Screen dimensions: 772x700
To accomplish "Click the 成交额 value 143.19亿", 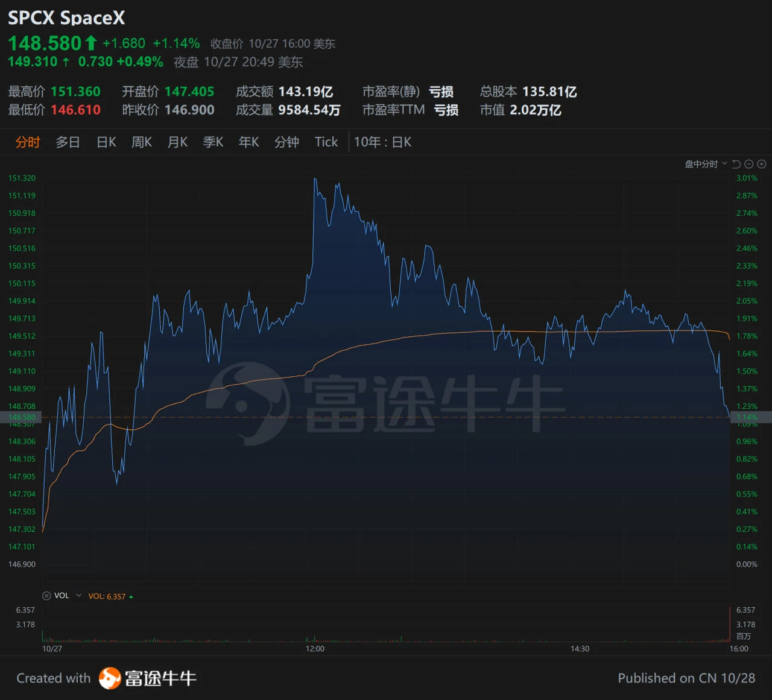I will [x=306, y=92].
